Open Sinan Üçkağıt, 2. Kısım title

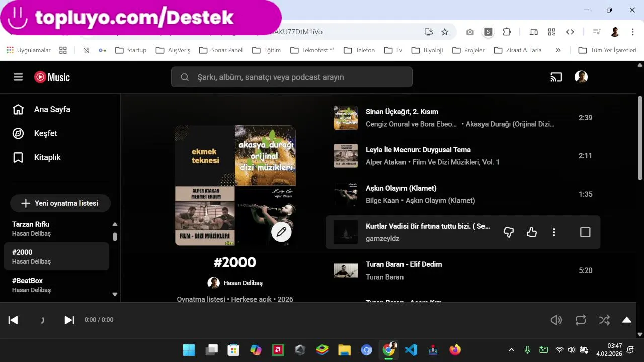[402, 112]
